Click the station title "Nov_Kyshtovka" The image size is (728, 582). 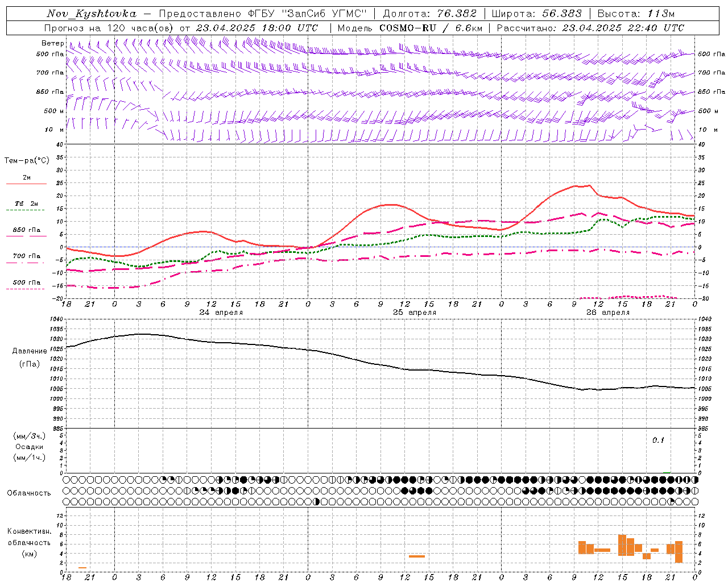92,14
